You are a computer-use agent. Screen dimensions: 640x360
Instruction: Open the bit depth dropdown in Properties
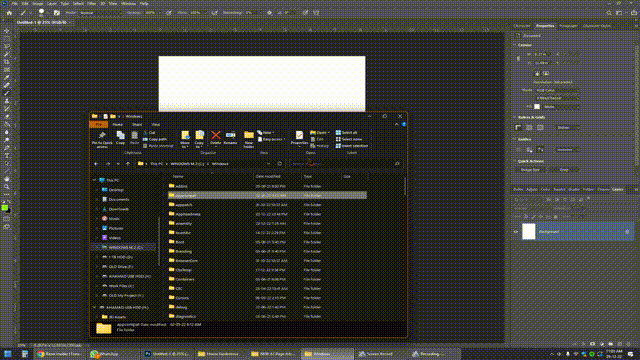pyautogui.click(x=557, y=98)
